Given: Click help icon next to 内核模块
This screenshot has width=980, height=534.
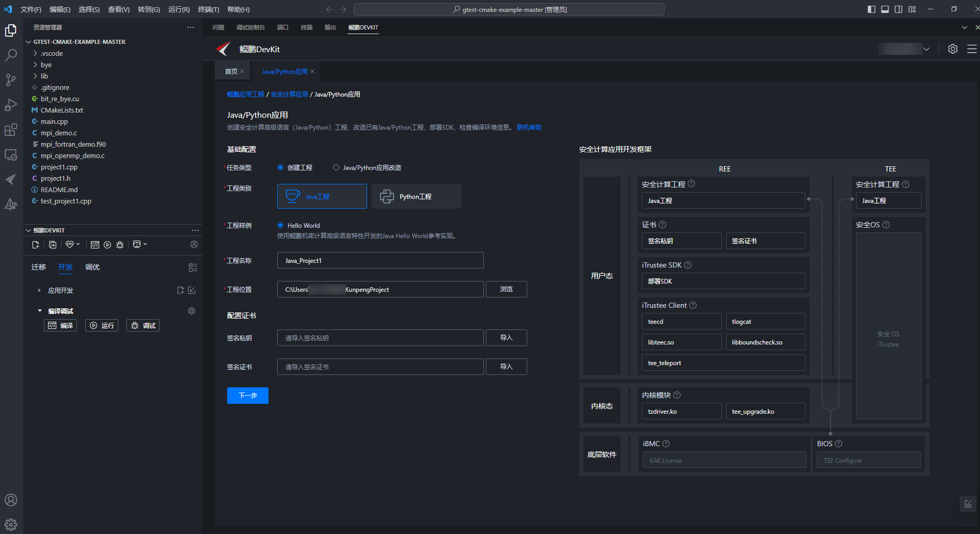Looking at the screenshot, I should click(677, 395).
